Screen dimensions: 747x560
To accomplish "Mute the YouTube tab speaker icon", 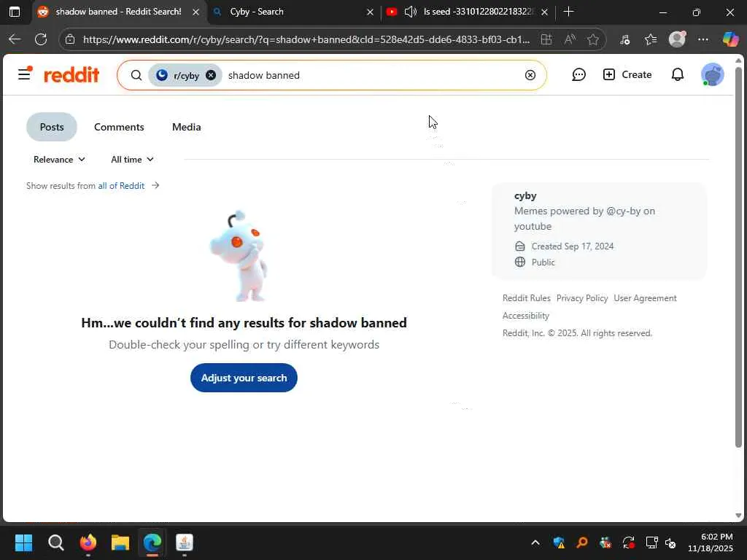I will [410, 12].
